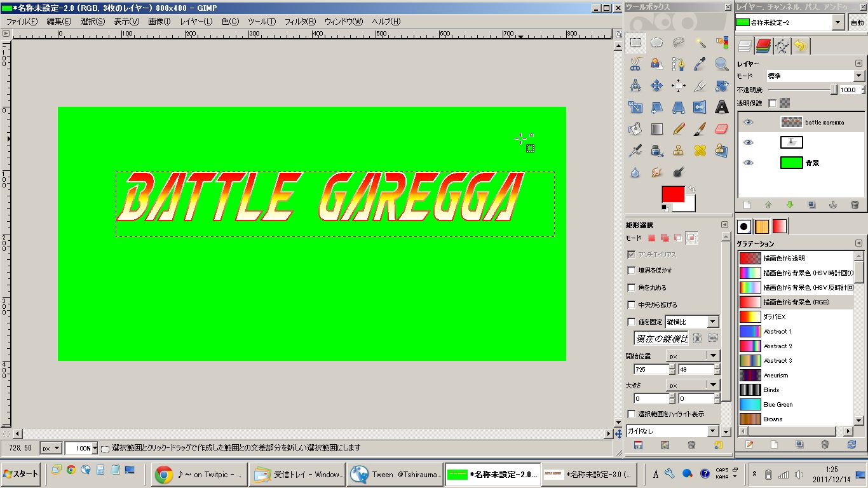Image resolution: width=868 pixels, height=488 pixels.
Task: Click the red foreground color swatch
Action: [673, 194]
